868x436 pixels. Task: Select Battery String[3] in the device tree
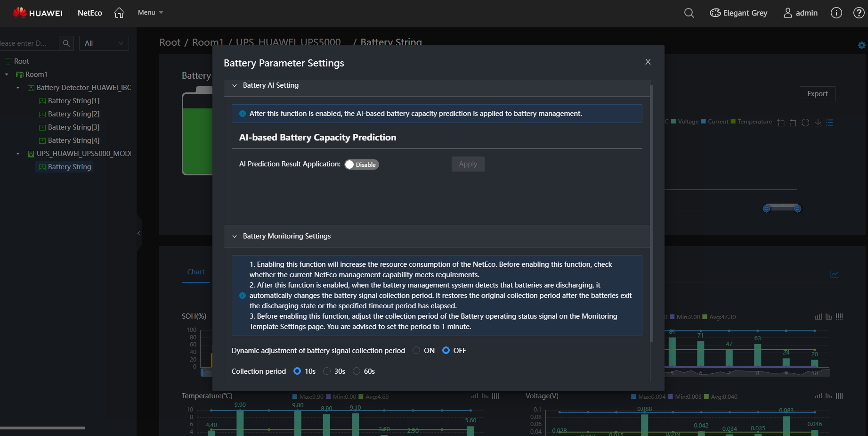click(x=73, y=127)
